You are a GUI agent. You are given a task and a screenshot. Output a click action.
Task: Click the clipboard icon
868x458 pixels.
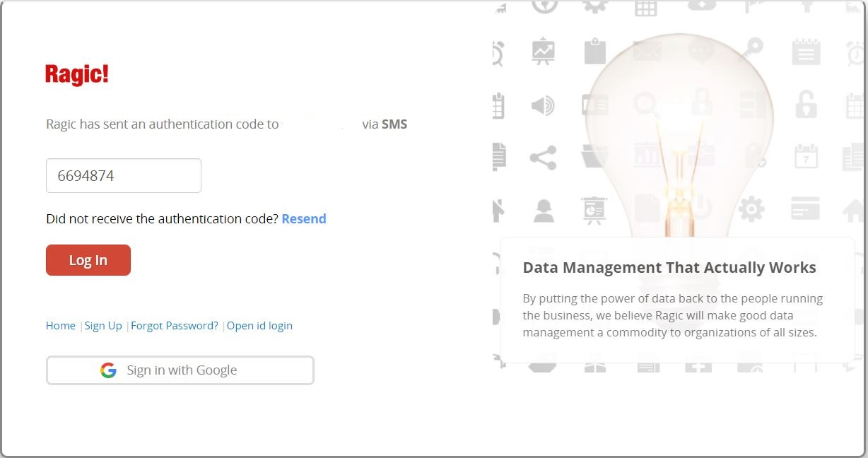click(x=595, y=52)
